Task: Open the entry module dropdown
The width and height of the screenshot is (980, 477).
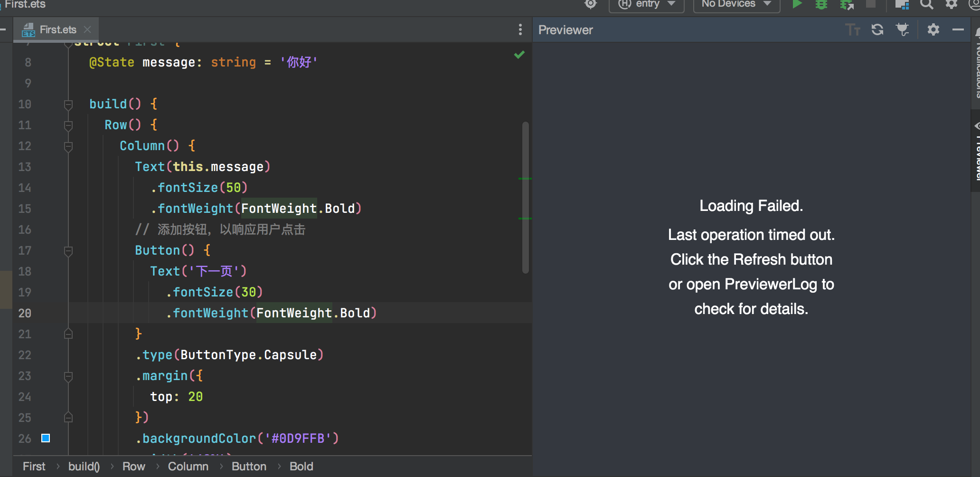Action: pos(647,4)
